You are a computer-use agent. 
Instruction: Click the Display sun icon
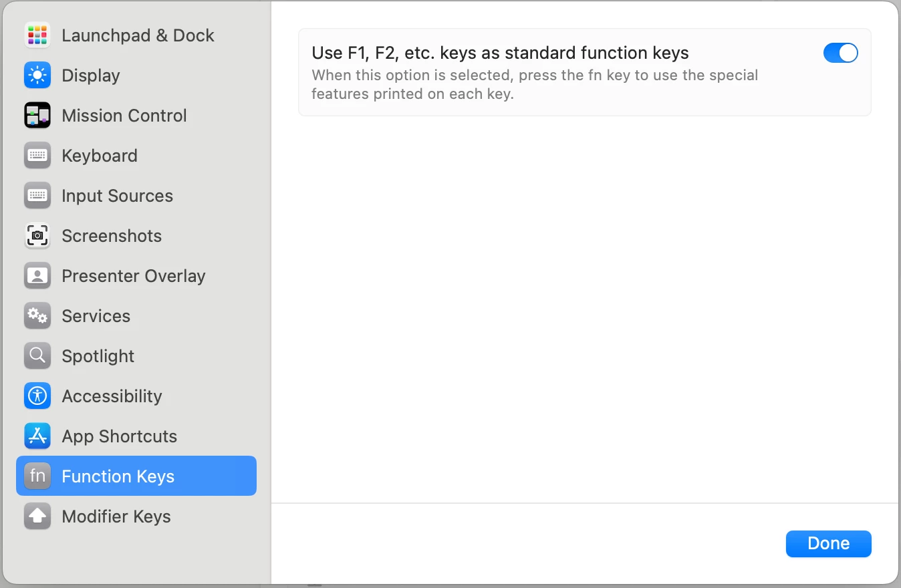point(37,76)
